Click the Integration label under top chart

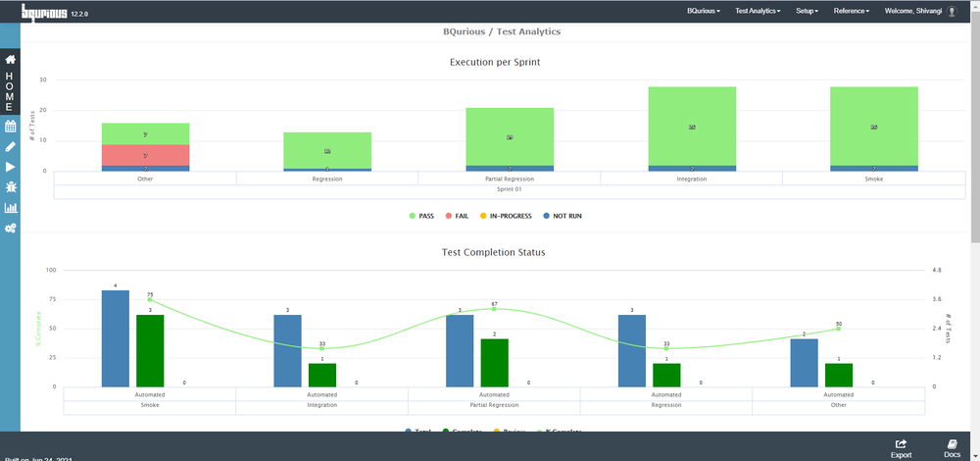pos(691,179)
